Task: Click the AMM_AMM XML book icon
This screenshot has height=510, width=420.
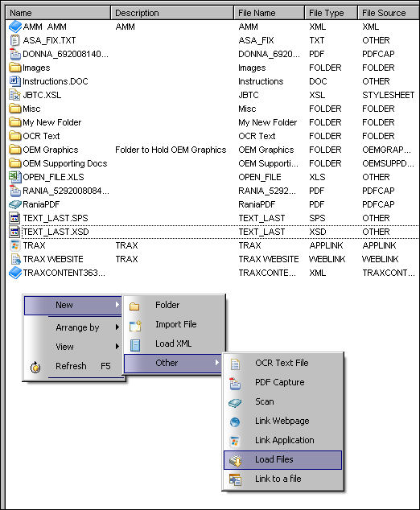Action: tap(15, 27)
